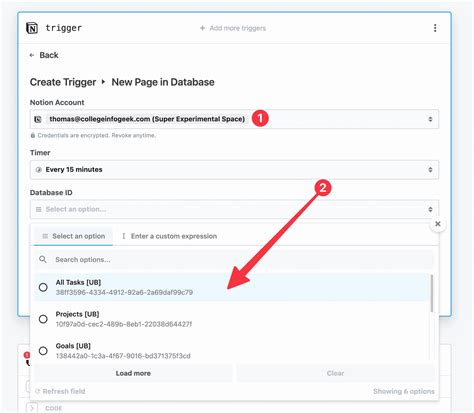Viewport: 474px width, 413px height.
Task: Open the three-dot trigger options menu
Action: pyautogui.click(x=435, y=28)
